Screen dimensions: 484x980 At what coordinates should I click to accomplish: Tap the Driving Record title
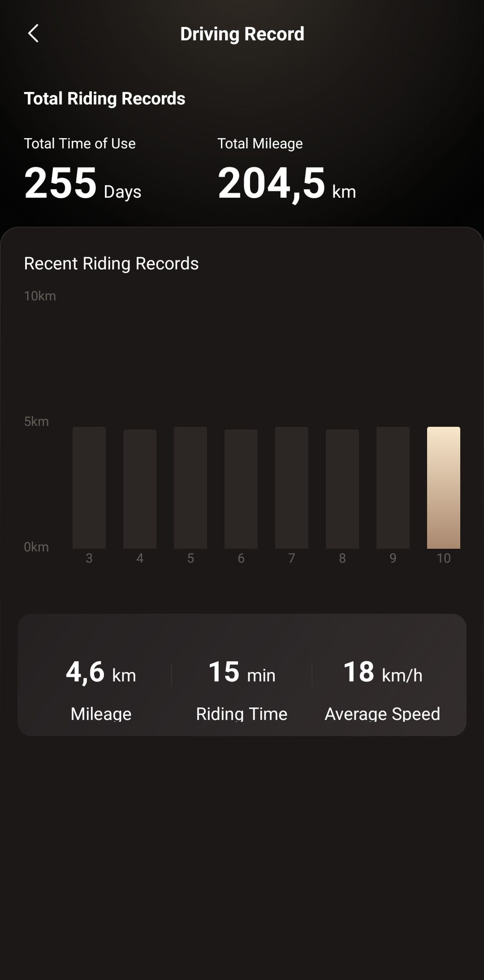tap(242, 34)
